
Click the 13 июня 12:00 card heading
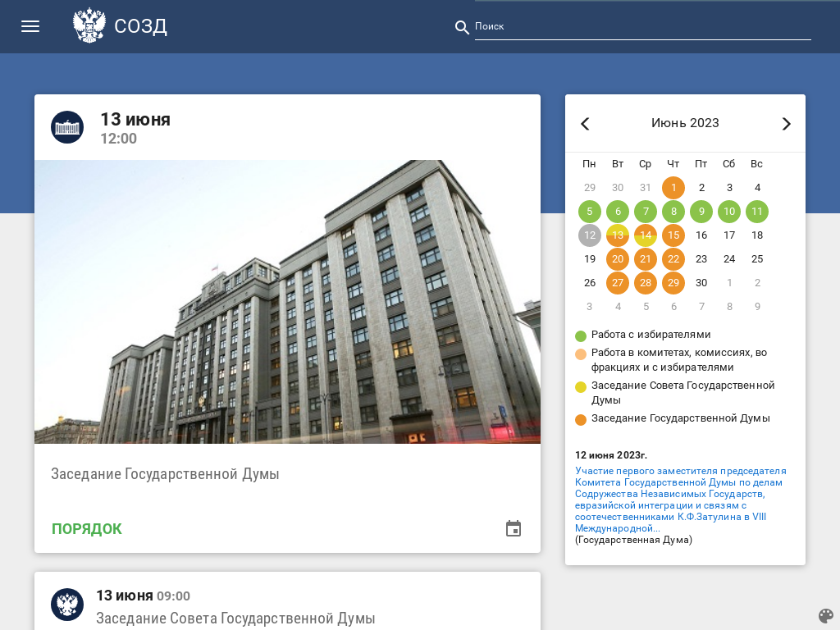point(135,129)
